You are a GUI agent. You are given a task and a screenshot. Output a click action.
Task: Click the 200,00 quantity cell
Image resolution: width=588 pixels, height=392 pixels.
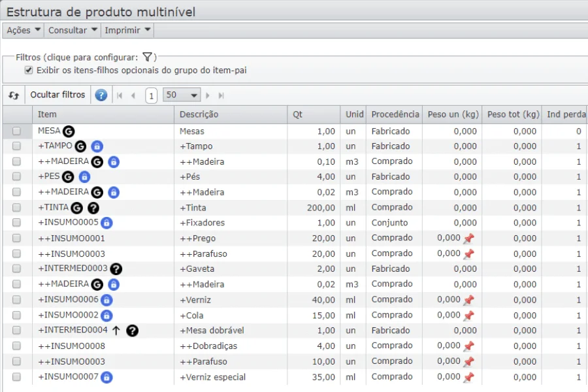click(x=314, y=208)
